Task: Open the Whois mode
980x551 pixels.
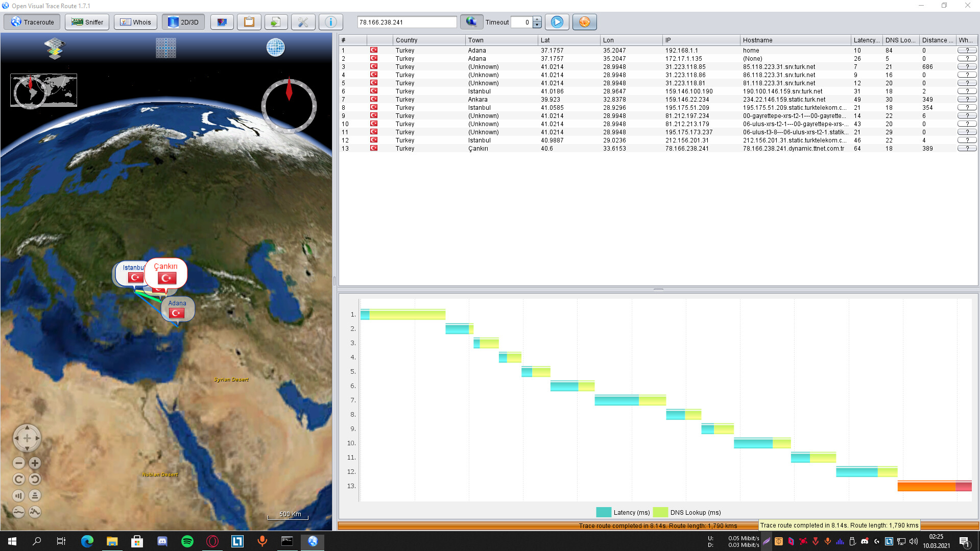Action: pos(135,22)
